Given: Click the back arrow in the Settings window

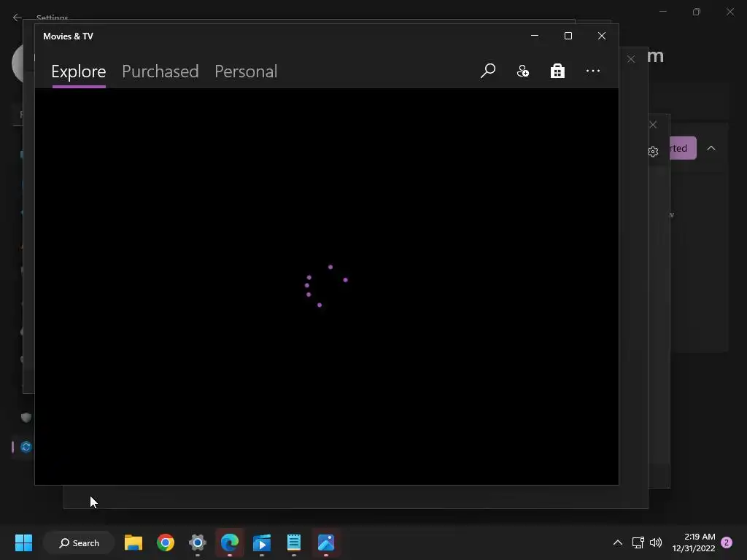Looking at the screenshot, I should [18, 17].
